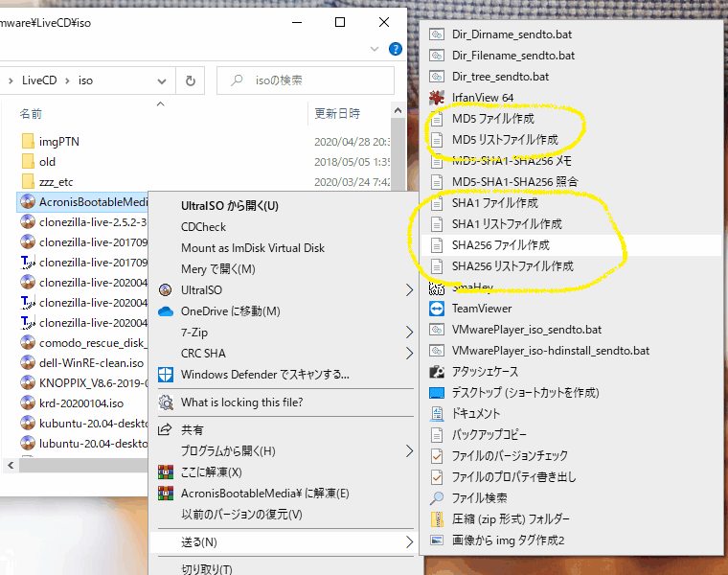Image resolution: width=728 pixels, height=575 pixels.
Task: Click the iso breadcrumb segment
Action: [85, 80]
